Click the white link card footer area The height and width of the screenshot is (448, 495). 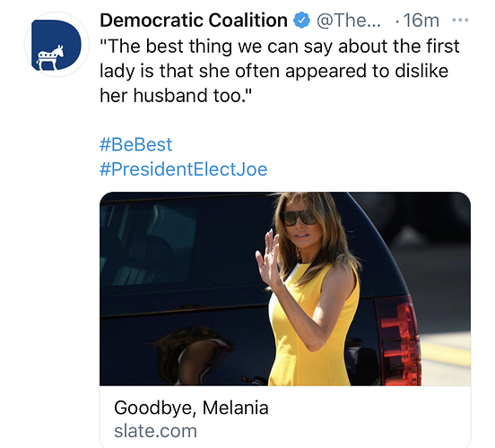[285, 417]
